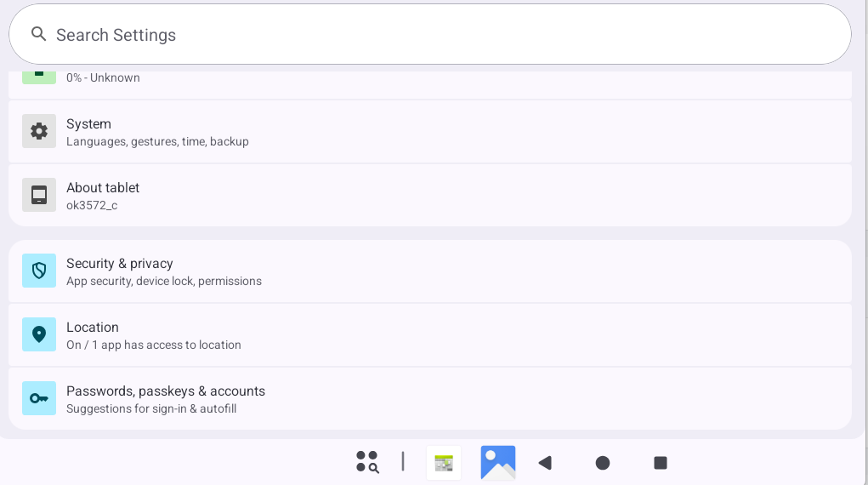Open the Gallery app icon in taskbar

coord(498,462)
